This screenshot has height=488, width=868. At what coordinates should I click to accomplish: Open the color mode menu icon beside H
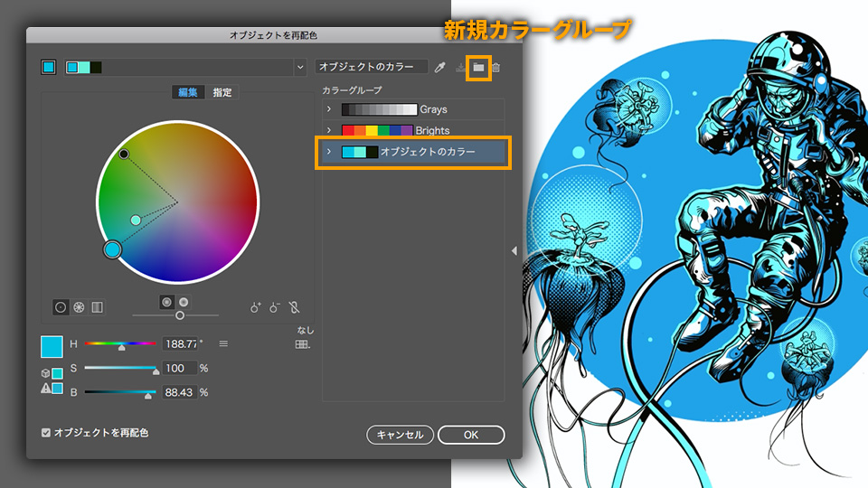223,343
